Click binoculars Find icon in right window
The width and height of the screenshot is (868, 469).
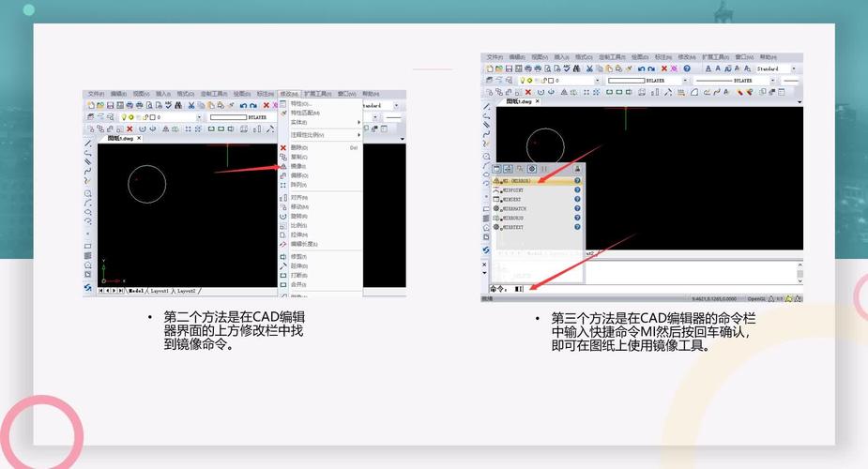pos(576,68)
